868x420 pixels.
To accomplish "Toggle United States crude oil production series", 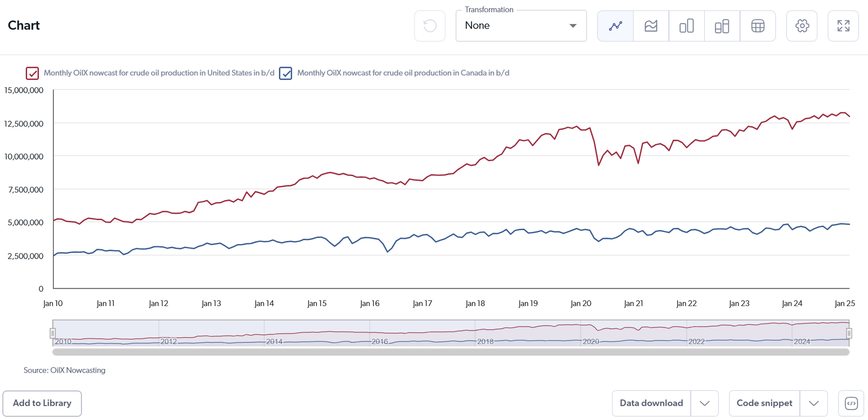I will 32,73.
